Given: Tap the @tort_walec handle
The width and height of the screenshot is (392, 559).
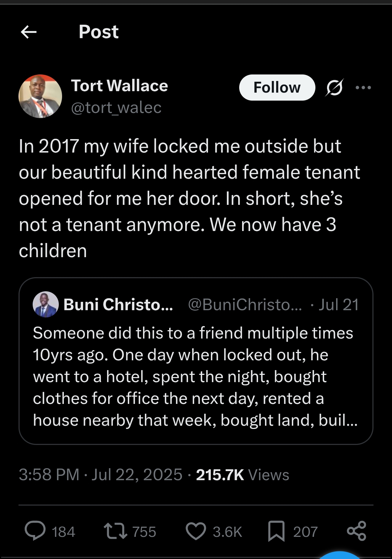Looking at the screenshot, I should pos(116,108).
